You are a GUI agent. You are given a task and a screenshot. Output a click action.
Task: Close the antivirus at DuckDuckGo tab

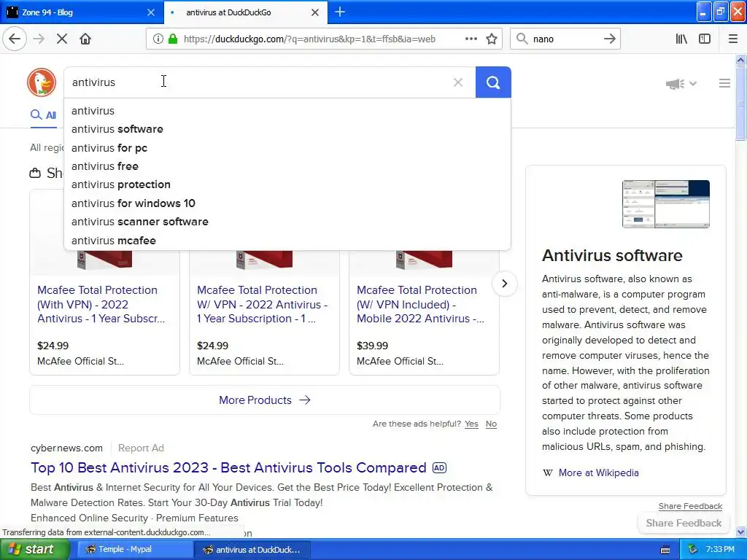(x=315, y=12)
